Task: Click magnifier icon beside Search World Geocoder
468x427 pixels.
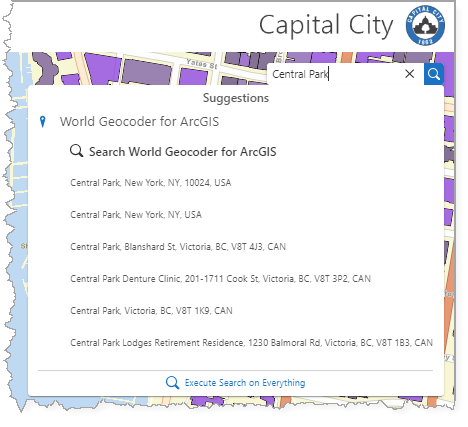Action: (x=76, y=151)
